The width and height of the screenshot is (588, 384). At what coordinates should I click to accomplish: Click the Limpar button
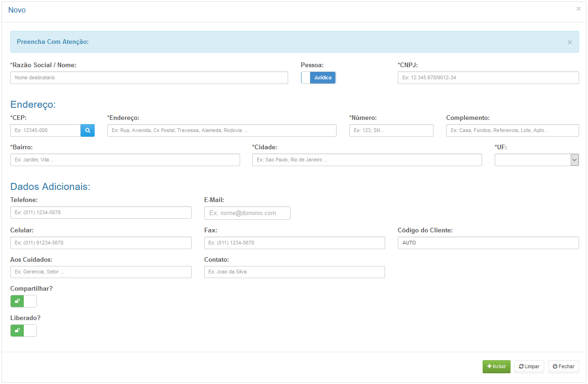[x=529, y=367]
